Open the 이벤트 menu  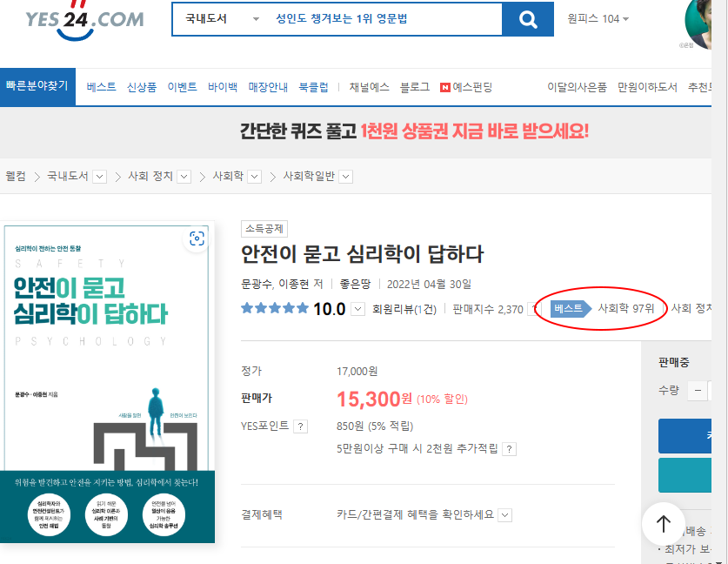pyautogui.click(x=182, y=87)
